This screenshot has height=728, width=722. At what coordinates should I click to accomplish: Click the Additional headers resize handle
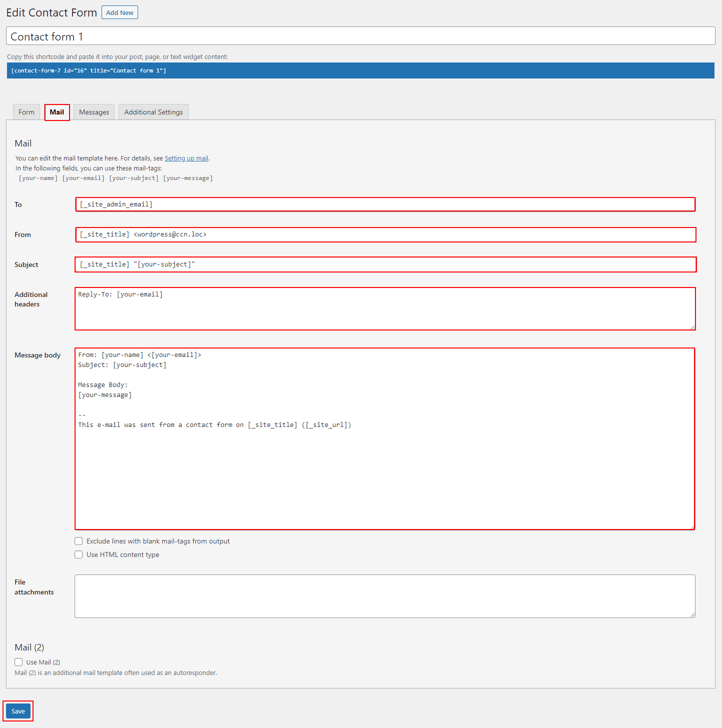692,327
